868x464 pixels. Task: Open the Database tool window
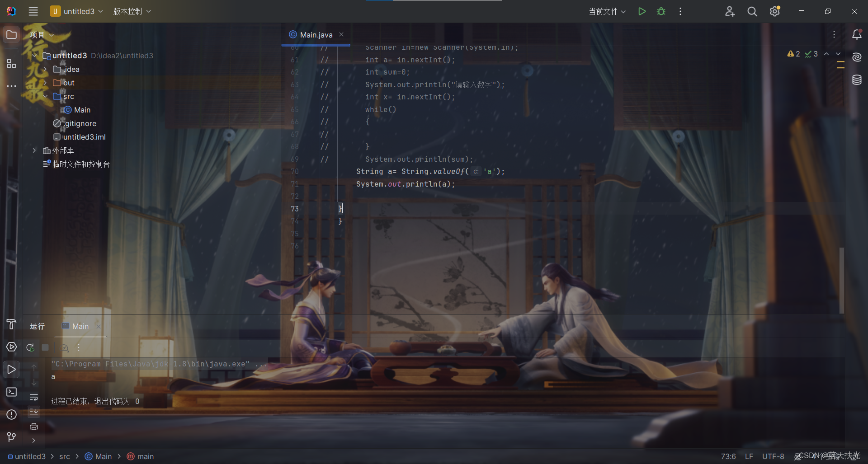click(x=857, y=80)
